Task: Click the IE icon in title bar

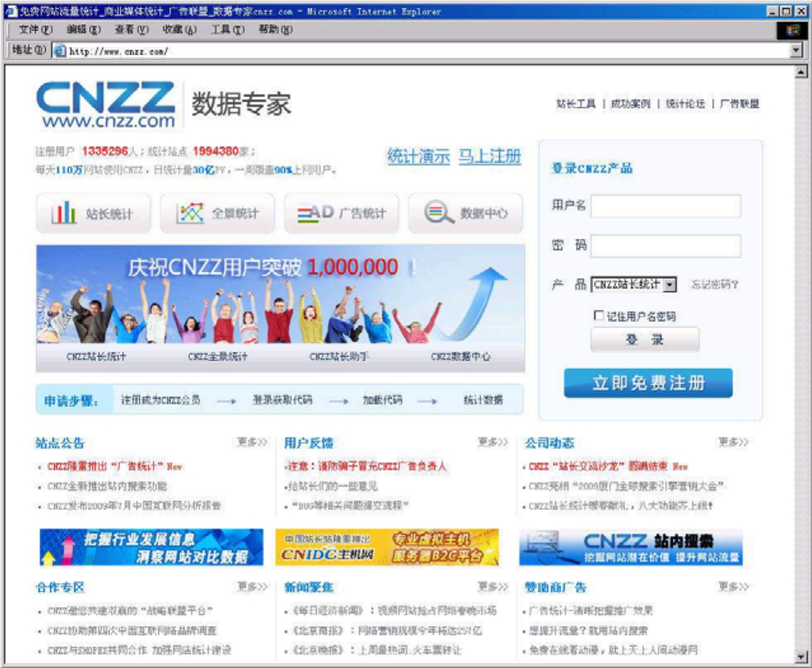Action: point(11,11)
